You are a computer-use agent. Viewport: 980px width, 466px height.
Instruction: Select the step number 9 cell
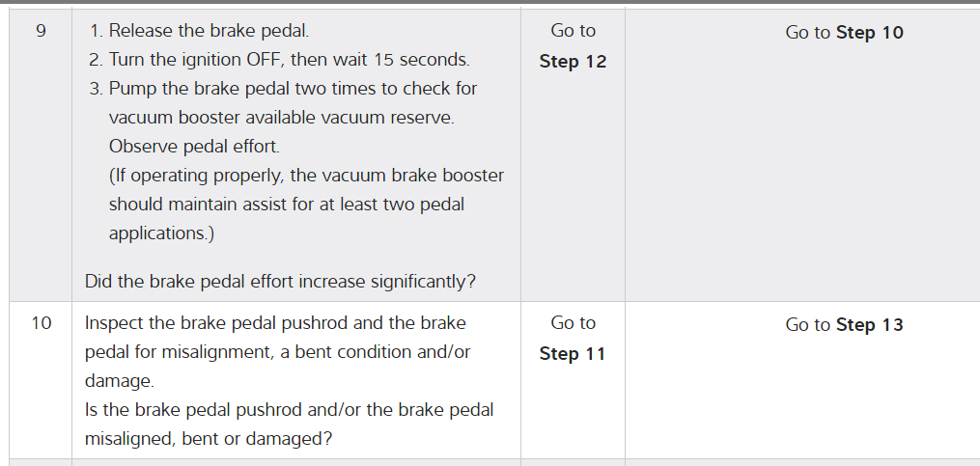(41, 31)
